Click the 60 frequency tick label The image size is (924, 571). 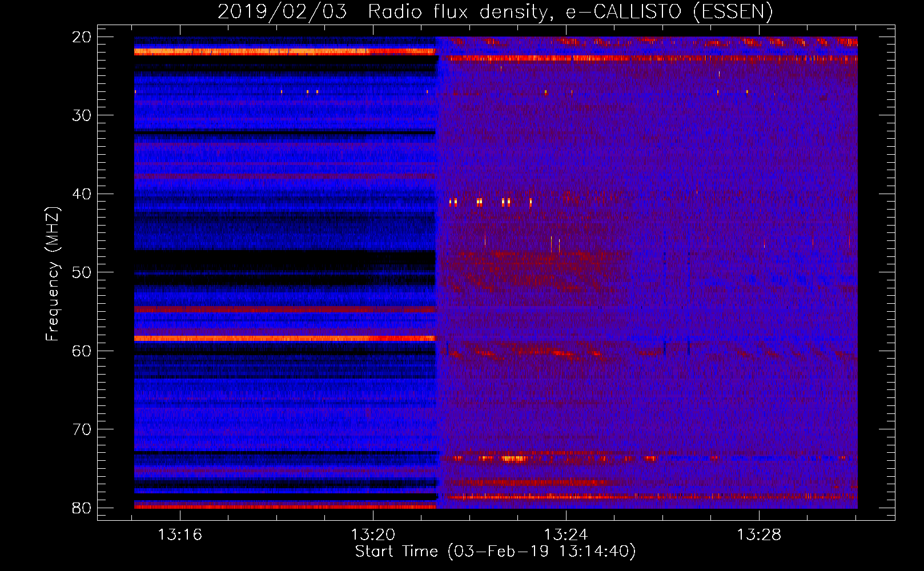(x=82, y=351)
